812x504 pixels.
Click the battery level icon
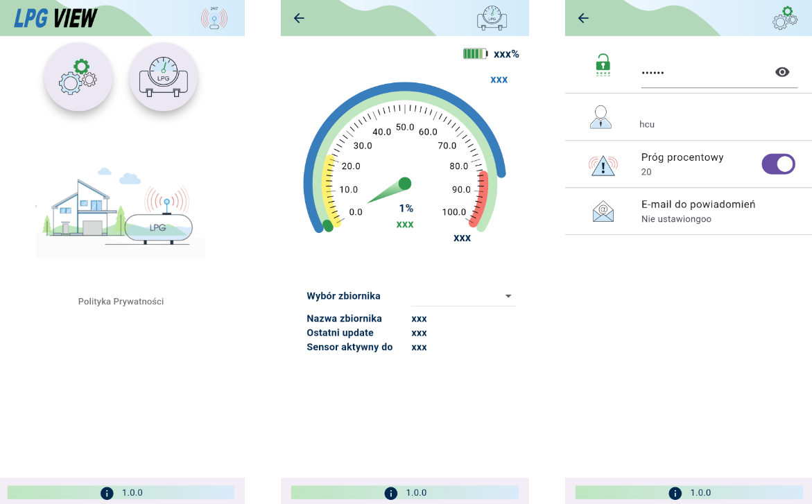click(x=476, y=53)
